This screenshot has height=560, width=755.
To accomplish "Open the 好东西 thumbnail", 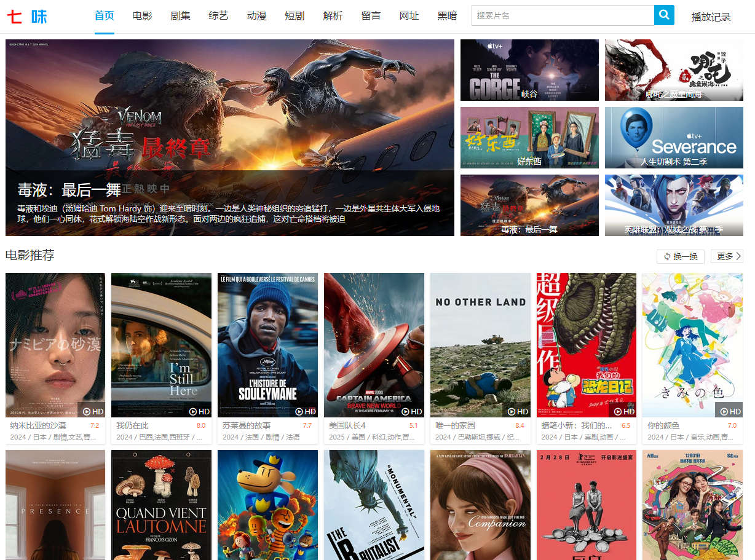I will [x=529, y=138].
